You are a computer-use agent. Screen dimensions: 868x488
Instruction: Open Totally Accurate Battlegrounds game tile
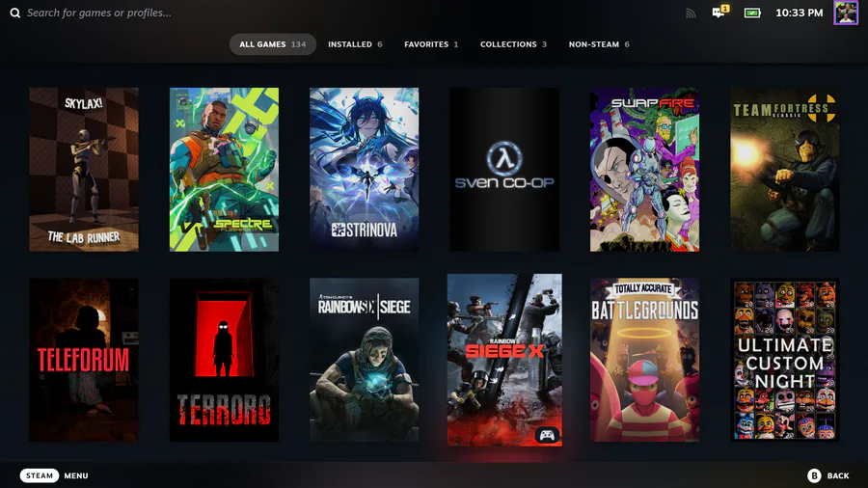click(x=644, y=360)
